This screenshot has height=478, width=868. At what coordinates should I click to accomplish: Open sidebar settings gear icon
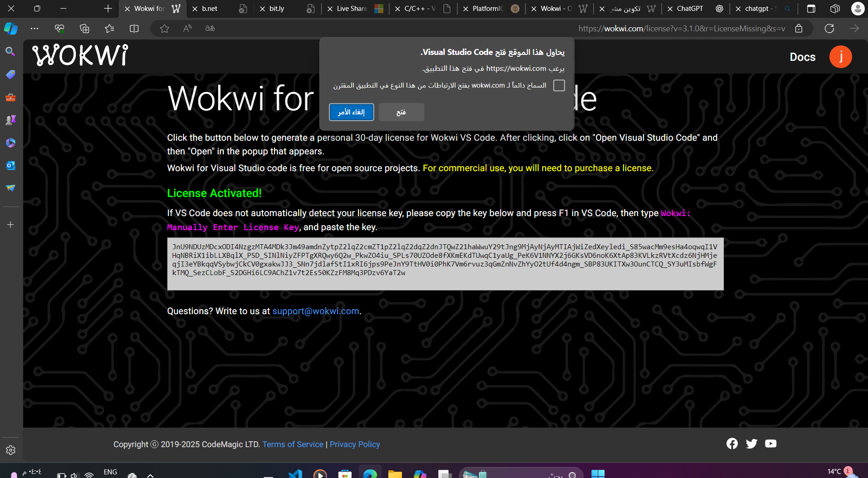point(10,450)
